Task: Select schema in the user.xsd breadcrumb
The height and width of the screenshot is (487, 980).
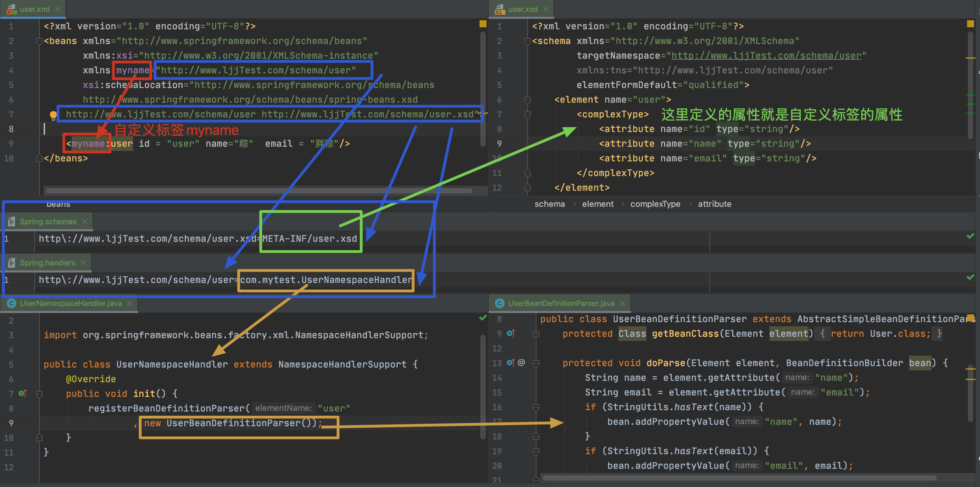Action: click(x=549, y=204)
